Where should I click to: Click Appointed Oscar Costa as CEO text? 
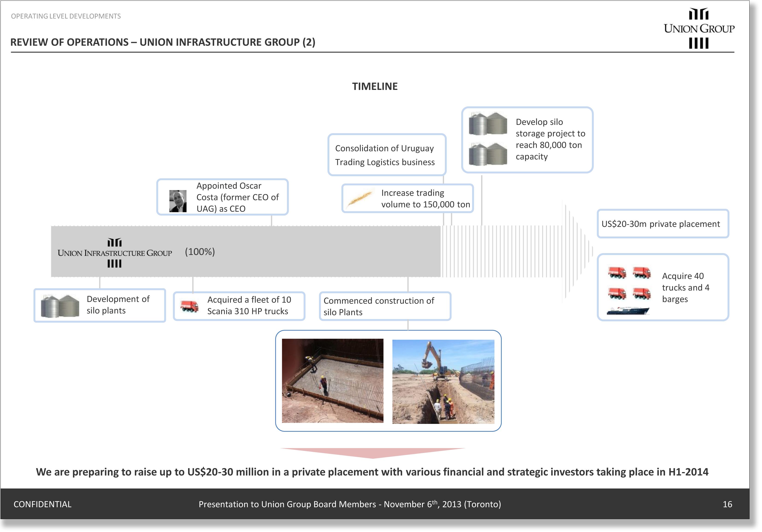[x=238, y=197]
